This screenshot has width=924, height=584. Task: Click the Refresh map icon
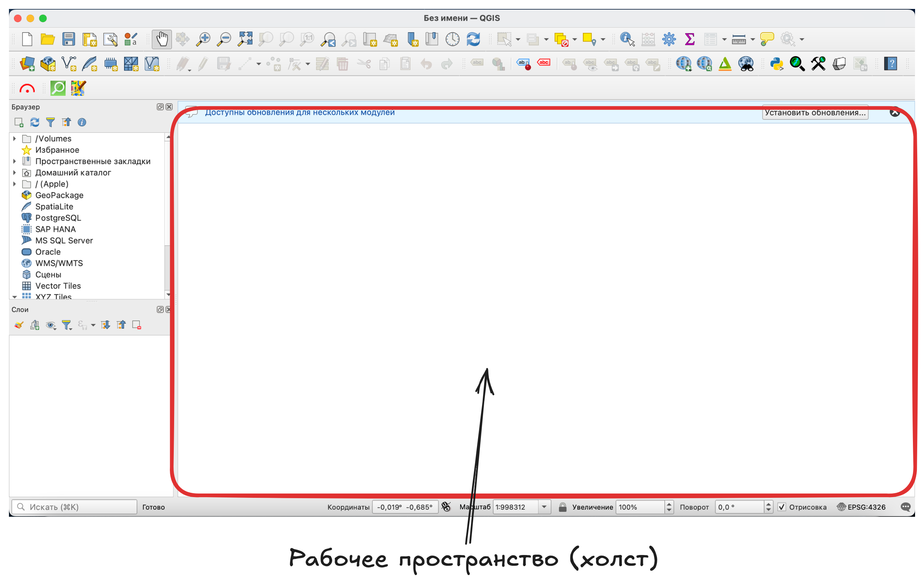click(x=473, y=39)
